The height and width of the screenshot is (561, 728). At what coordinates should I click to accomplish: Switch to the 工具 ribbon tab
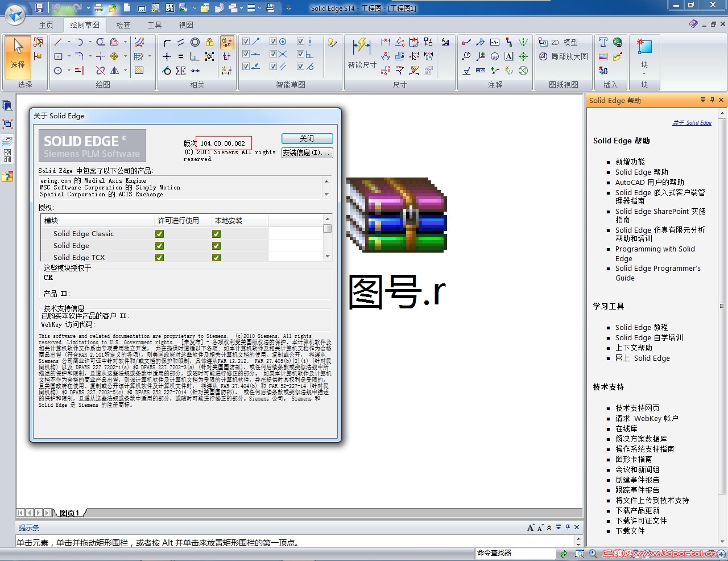click(x=155, y=25)
